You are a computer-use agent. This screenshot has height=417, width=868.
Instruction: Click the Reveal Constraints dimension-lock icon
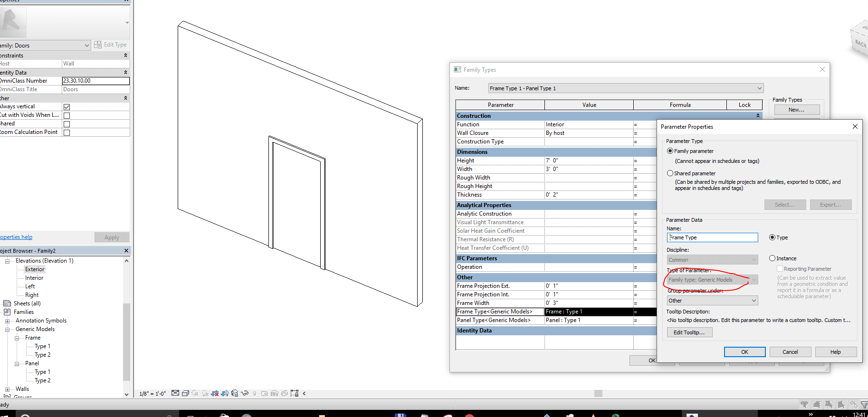(295, 393)
